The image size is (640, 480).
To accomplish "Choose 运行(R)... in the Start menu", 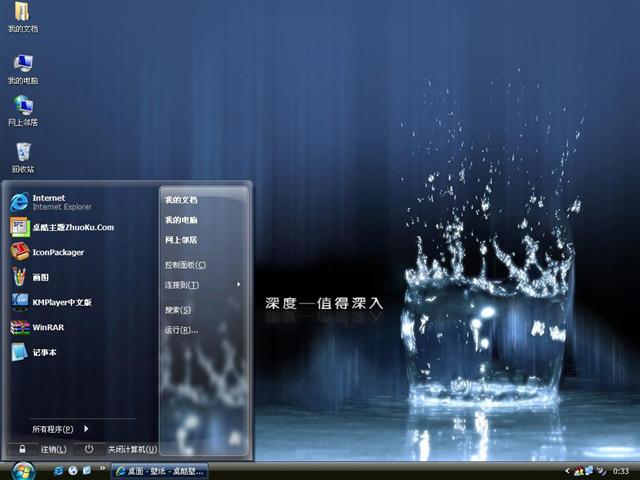I will click(178, 329).
